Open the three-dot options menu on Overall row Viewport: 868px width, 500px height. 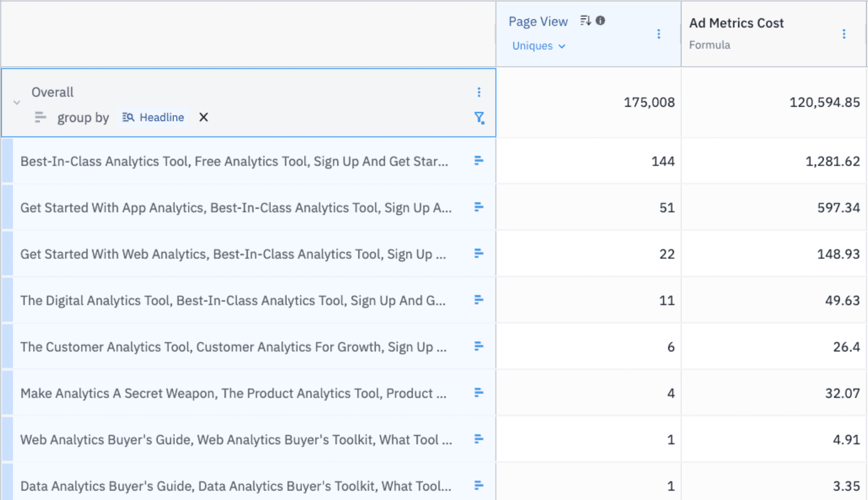479,92
